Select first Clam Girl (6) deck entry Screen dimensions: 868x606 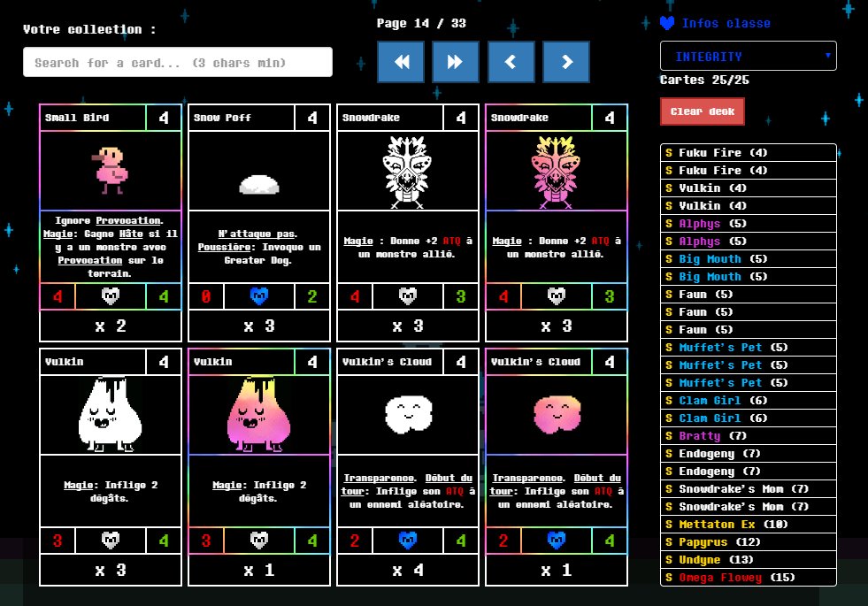pyautogui.click(x=748, y=401)
